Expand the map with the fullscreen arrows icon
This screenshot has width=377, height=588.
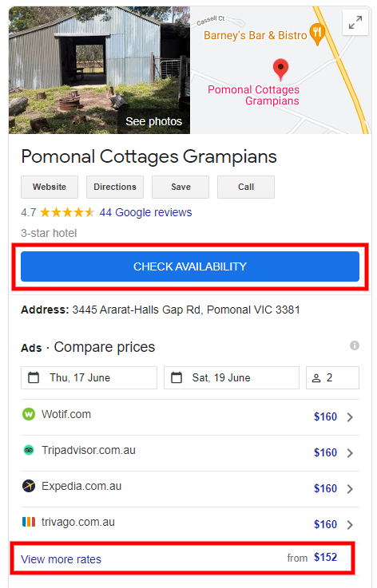point(355,22)
